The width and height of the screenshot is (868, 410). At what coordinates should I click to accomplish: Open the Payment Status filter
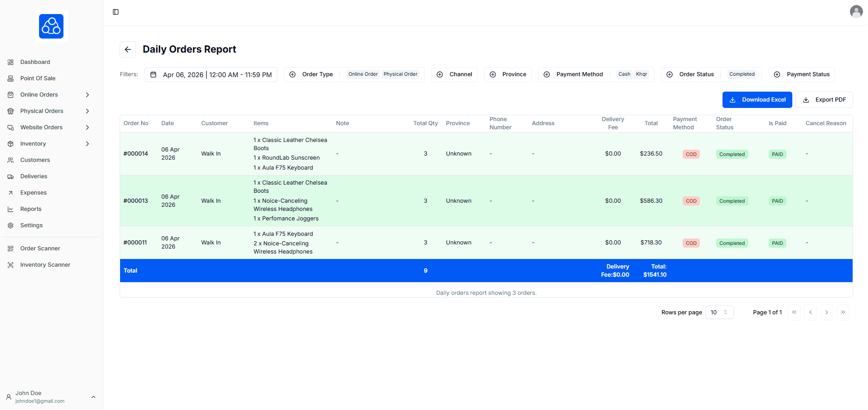tap(801, 74)
